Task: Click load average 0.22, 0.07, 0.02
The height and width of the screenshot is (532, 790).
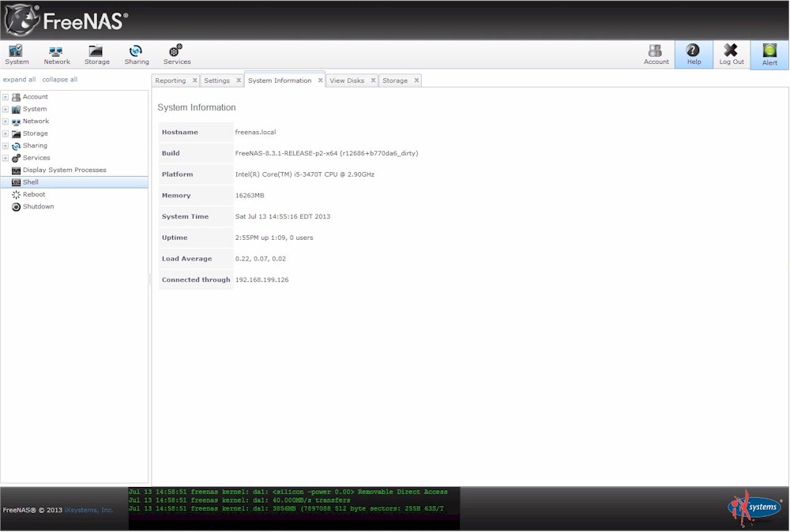Action: [x=261, y=259]
